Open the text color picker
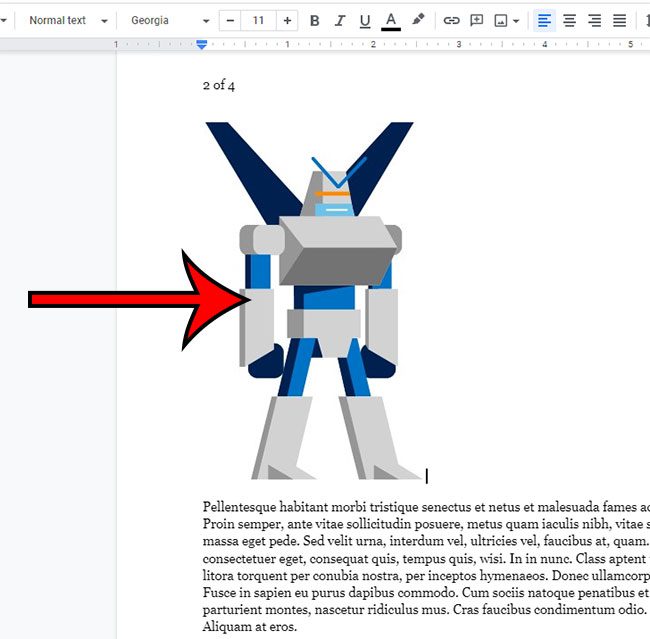This screenshot has width=650, height=639. click(391, 20)
